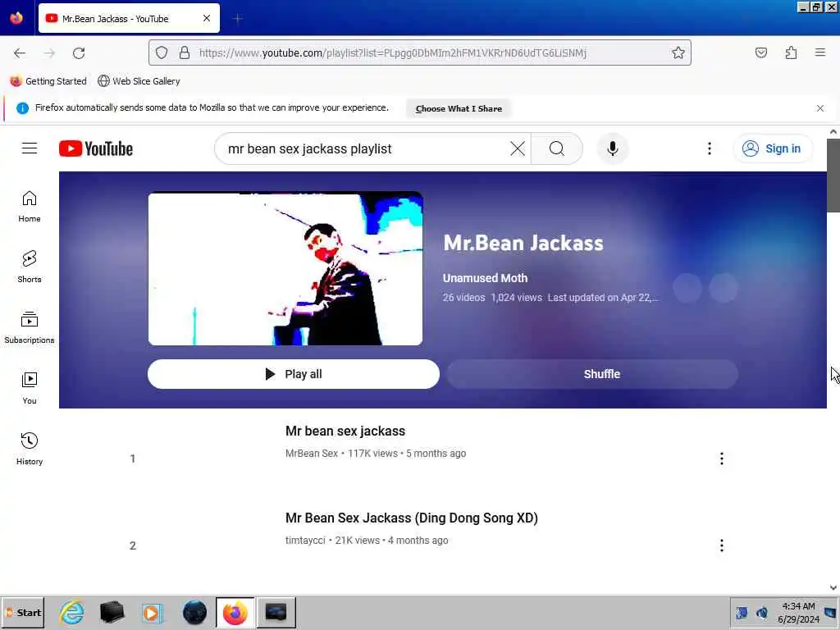Click the scrollbar down arrow

pyautogui.click(x=833, y=587)
